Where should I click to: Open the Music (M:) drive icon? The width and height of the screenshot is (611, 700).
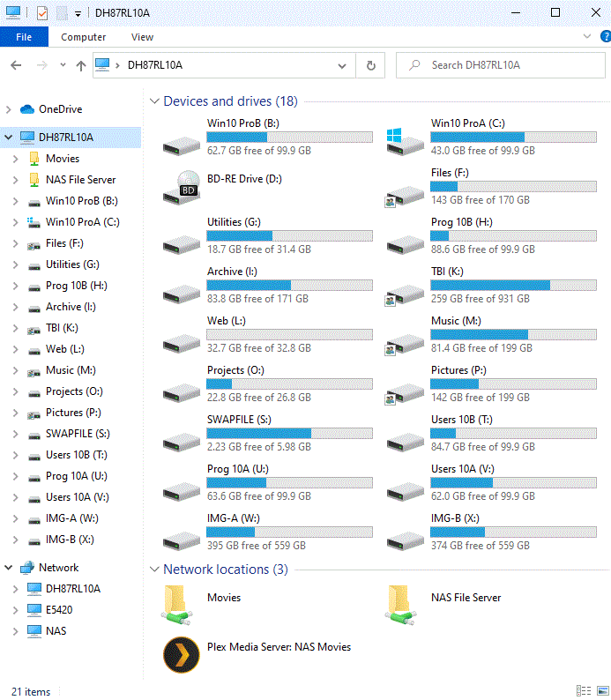(x=405, y=345)
